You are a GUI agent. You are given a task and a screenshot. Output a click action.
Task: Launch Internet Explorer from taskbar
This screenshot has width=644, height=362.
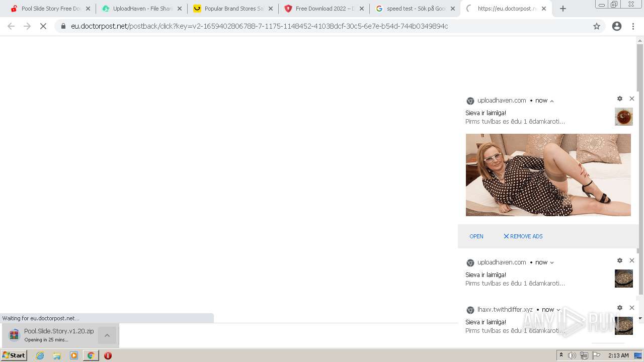40,355
